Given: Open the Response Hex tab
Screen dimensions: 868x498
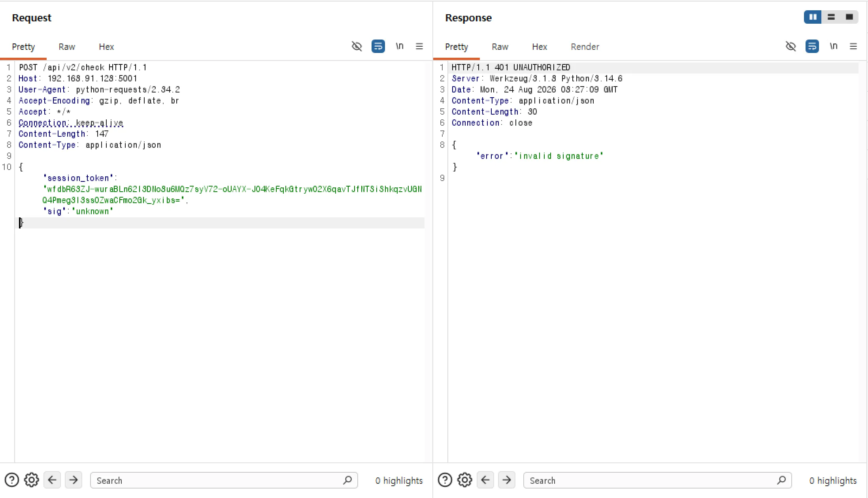Looking at the screenshot, I should 540,47.
